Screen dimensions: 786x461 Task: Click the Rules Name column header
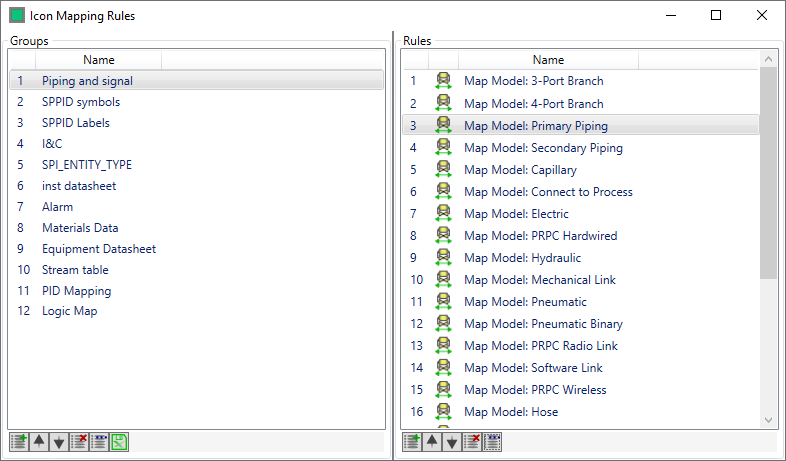[548, 60]
